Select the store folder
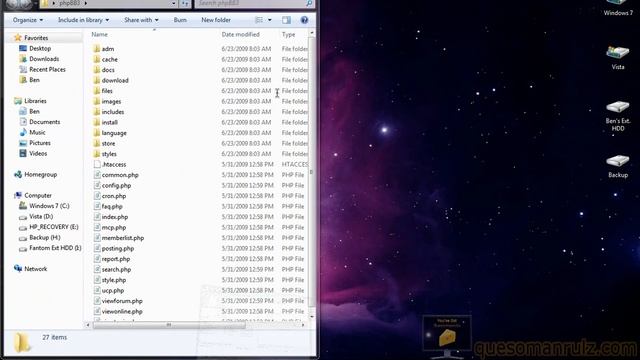Viewport: 640px width, 360px height. [108, 143]
